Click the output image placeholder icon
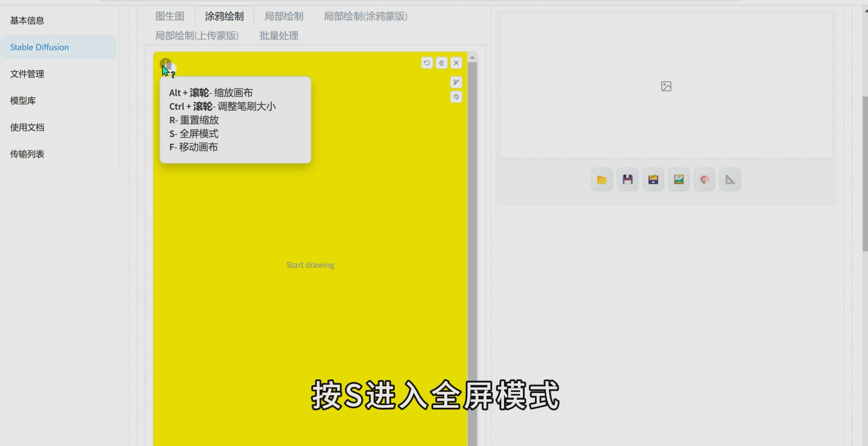This screenshot has height=446, width=868. click(666, 86)
